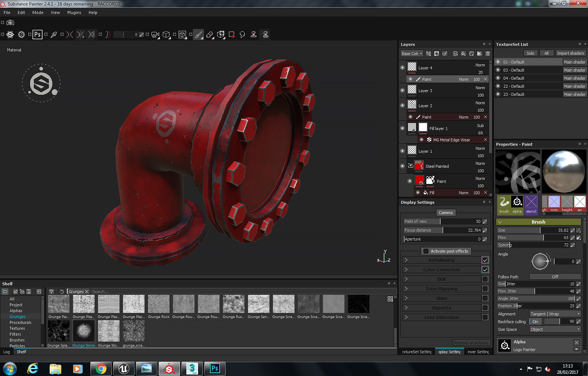Click the grid view icon in the Shelf
The image size is (588, 376).
click(x=390, y=299)
